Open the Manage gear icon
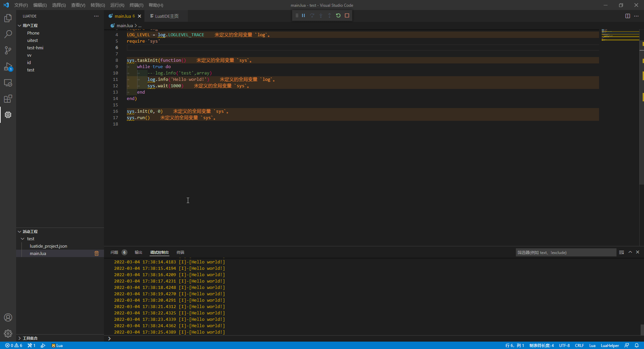Image resolution: width=644 pixels, height=349 pixels. (8, 334)
